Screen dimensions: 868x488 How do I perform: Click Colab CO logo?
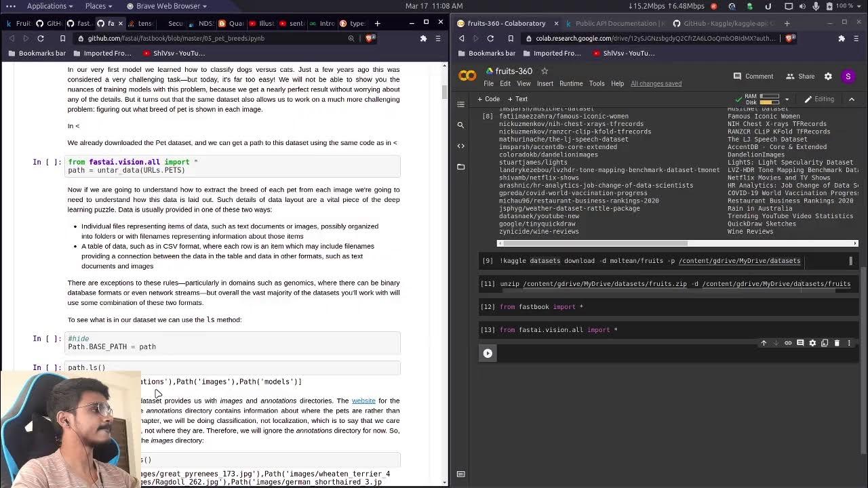pyautogui.click(x=468, y=76)
